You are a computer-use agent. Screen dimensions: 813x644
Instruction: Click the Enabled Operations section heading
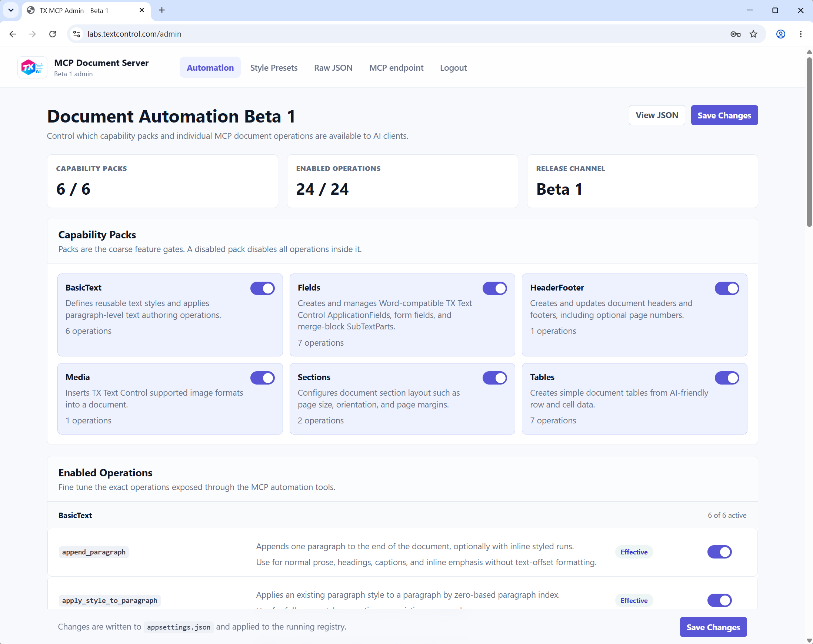(106, 473)
